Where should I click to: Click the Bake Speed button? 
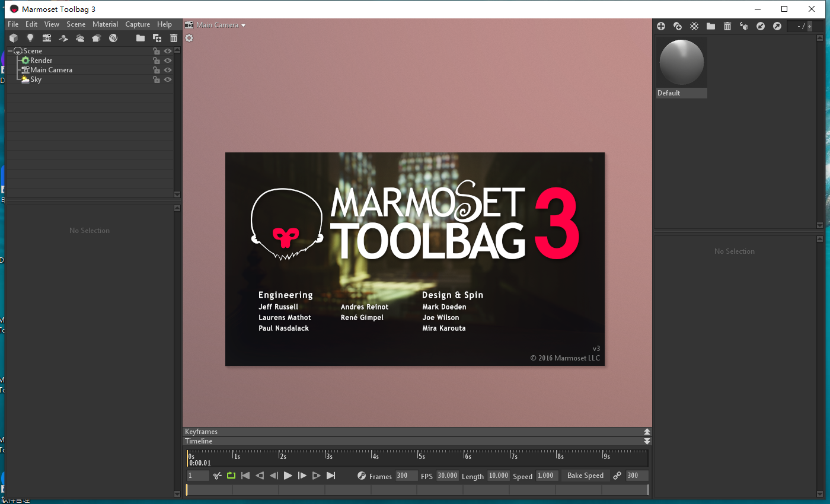tap(585, 476)
